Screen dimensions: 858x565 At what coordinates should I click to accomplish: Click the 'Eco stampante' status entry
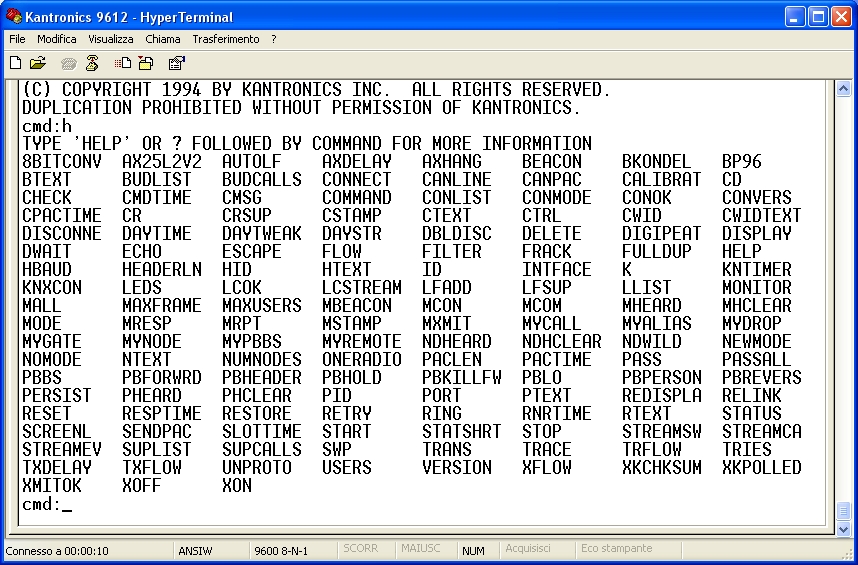coord(617,548)
